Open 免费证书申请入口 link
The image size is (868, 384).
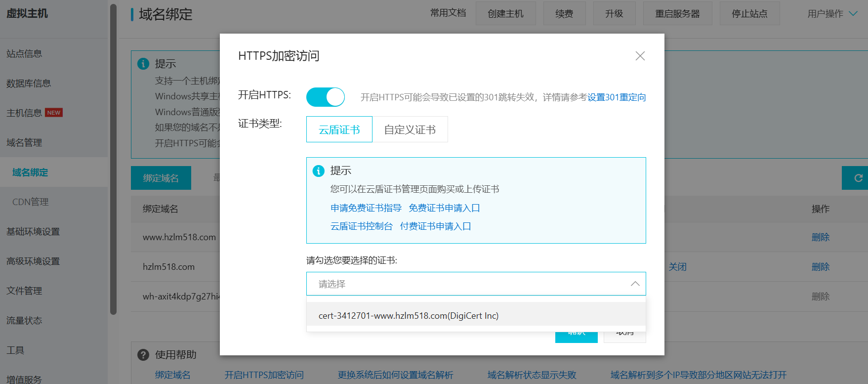(444, 208)
